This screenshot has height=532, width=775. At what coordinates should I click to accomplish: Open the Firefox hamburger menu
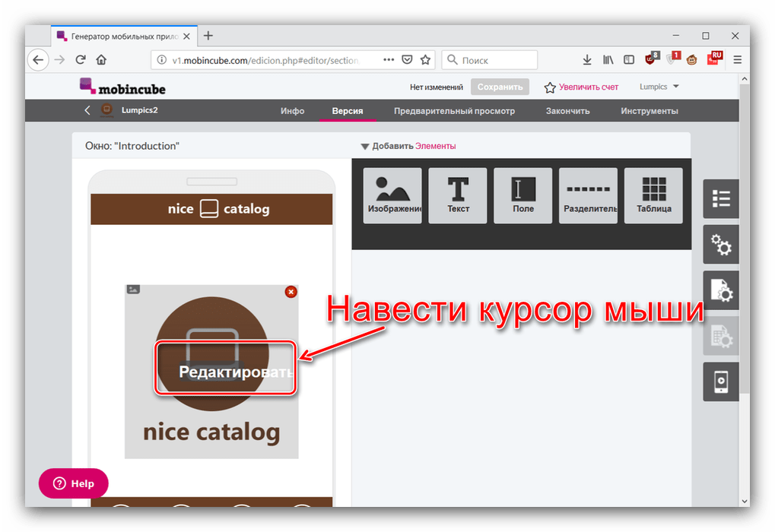coord(738,60)
